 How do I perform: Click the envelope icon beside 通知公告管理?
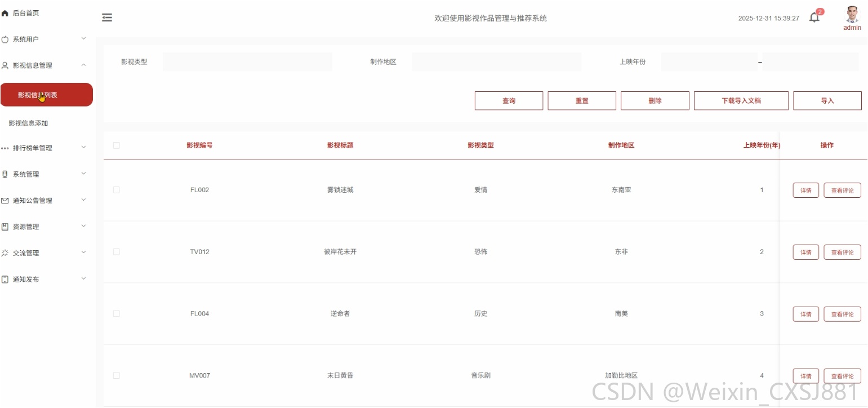pyautogui.click(x=5, y=201)
